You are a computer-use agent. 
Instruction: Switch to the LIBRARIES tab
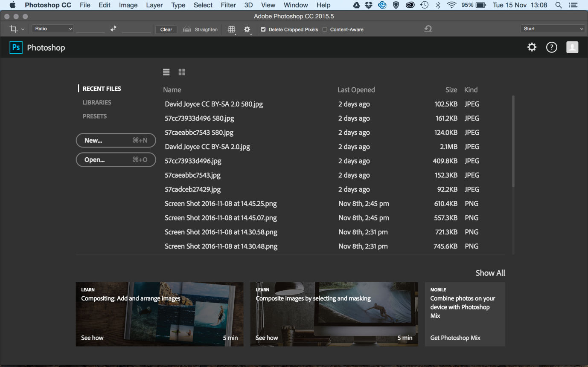[x=97, y=102]
